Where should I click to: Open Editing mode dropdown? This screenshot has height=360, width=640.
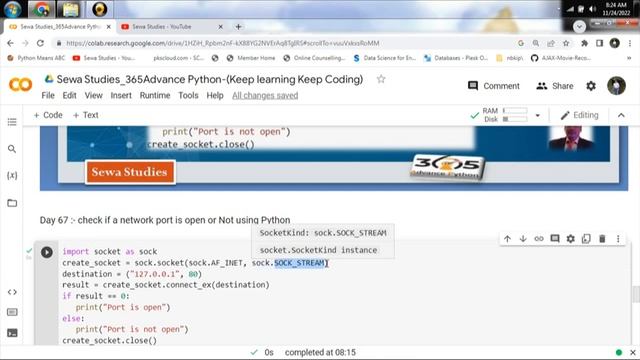click(x=580, y=116)
